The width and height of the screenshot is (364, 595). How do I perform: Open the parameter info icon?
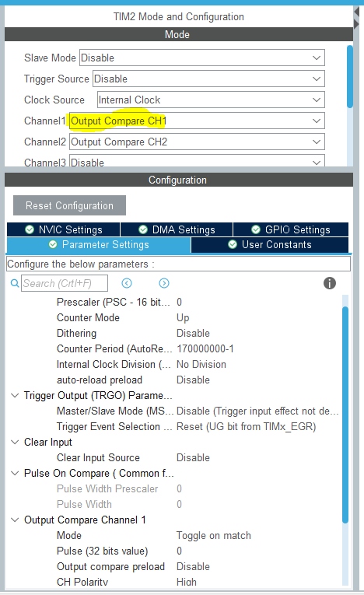(330, 283)
